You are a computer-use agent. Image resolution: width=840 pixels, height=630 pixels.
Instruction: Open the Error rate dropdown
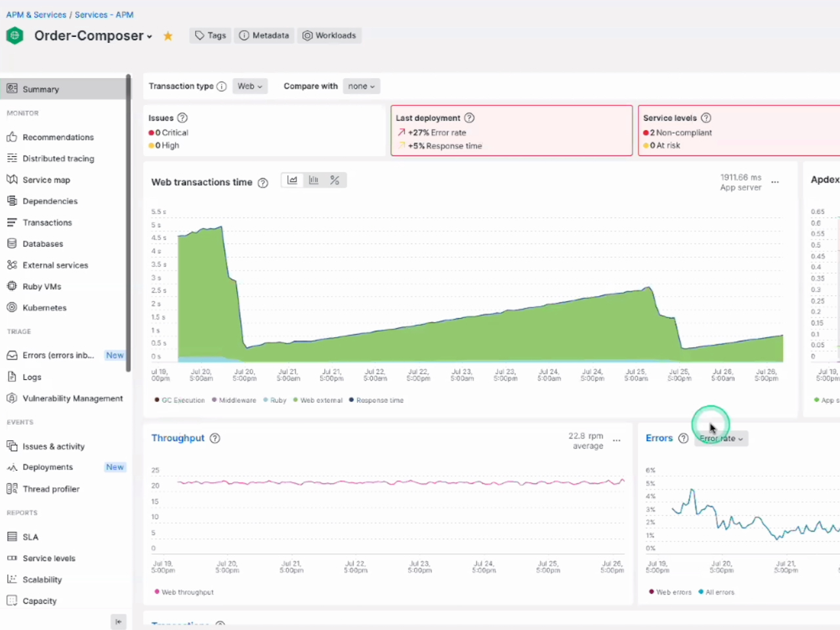[x=721, y=438]
